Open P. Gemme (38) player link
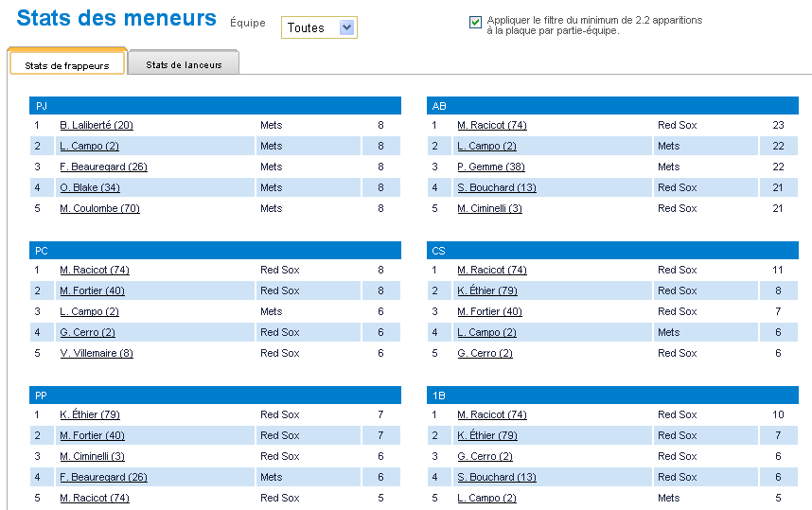812x510 pixels. click(491, 167)
